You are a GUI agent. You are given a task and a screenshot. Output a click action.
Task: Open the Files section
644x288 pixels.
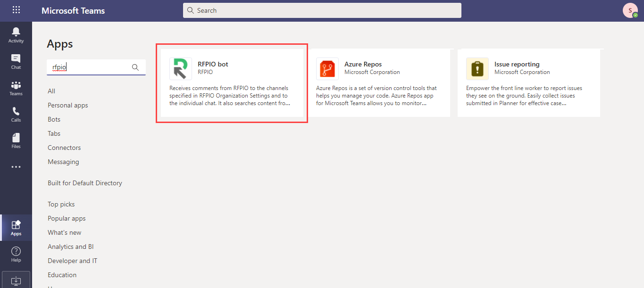tap(16, 140)
